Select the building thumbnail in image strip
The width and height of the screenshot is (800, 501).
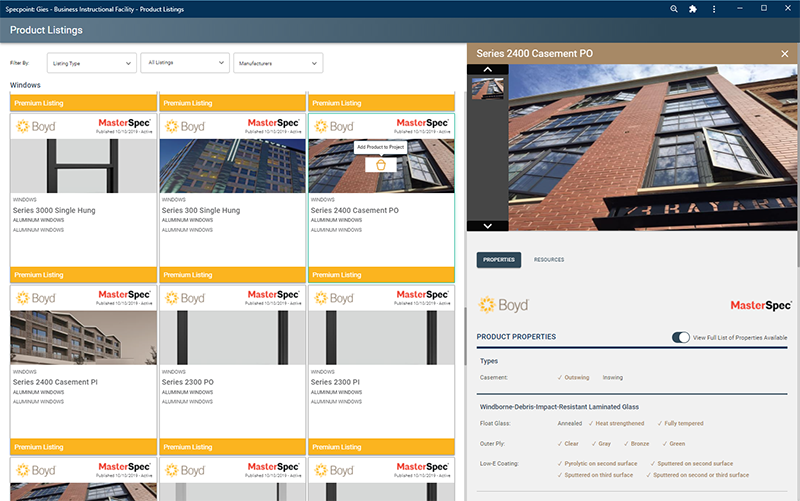coord(487,89)
